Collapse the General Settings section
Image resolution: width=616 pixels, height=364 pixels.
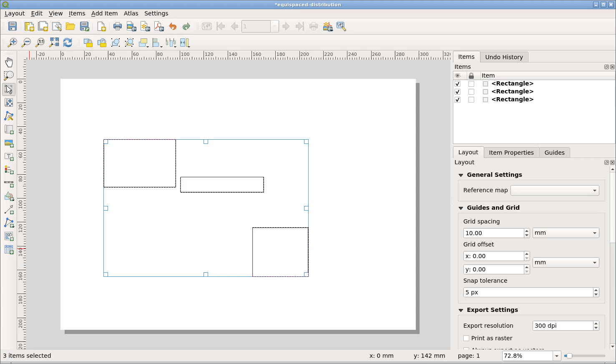pos(461,175)
